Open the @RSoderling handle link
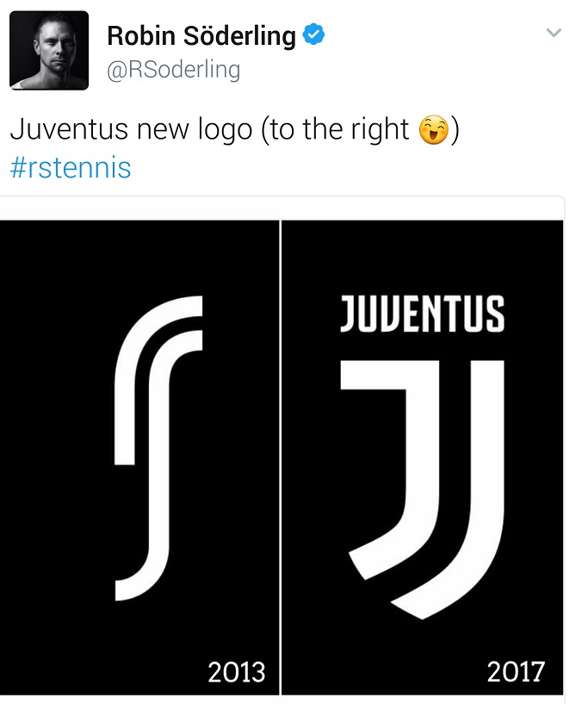Viewport: 588px width, 716px height. (x=173, y=70)
